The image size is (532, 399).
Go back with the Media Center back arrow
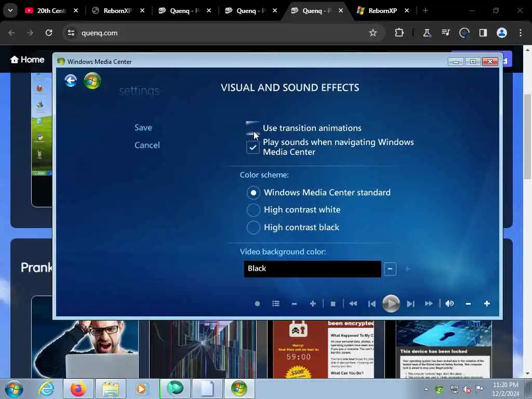tap(71, 81)
